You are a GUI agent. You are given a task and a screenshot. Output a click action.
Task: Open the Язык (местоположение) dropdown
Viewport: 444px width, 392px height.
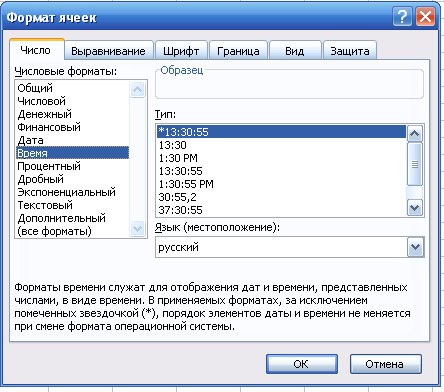pyautogui.click(x=415, y=247)
